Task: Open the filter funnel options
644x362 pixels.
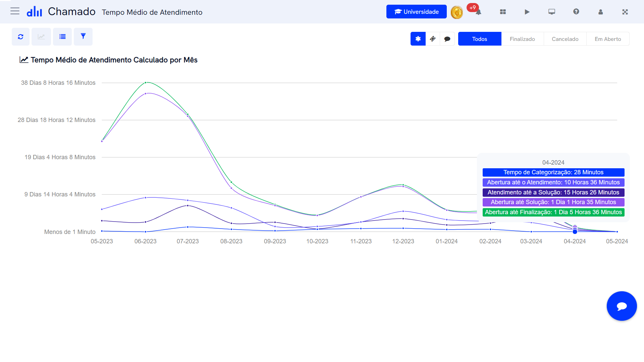Action: [x=83, y=37]
